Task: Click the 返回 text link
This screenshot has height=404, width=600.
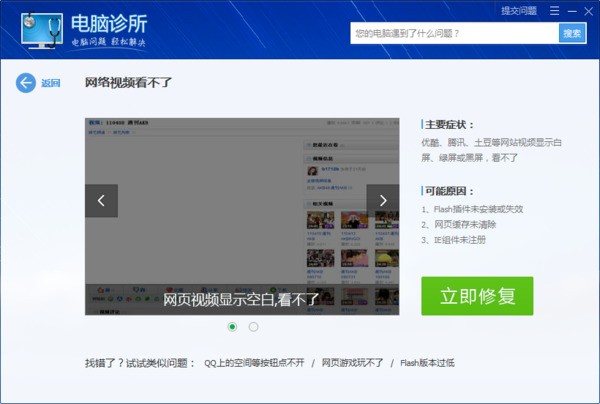Action: click(51, 83)
